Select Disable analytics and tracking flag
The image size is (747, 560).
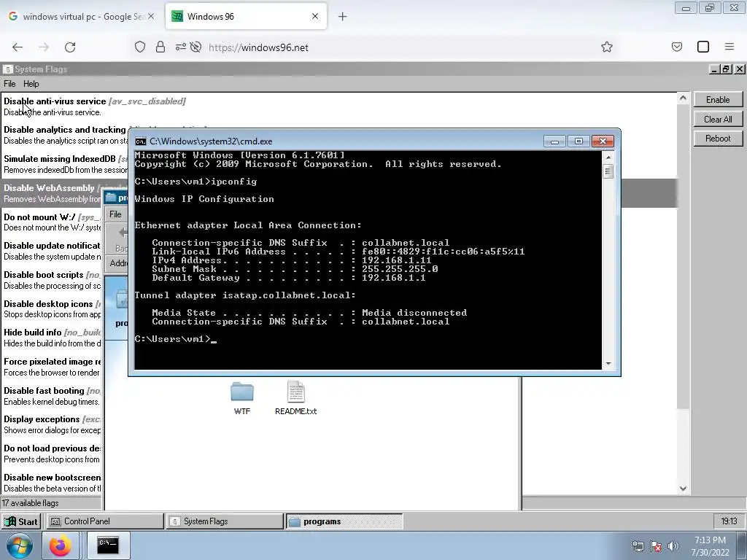[65, 135]
